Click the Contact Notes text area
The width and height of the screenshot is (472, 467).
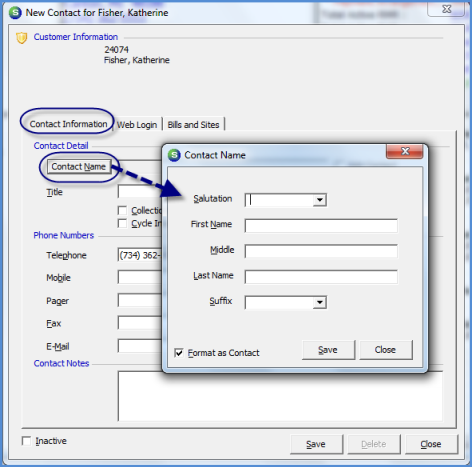tap(280, 396)
